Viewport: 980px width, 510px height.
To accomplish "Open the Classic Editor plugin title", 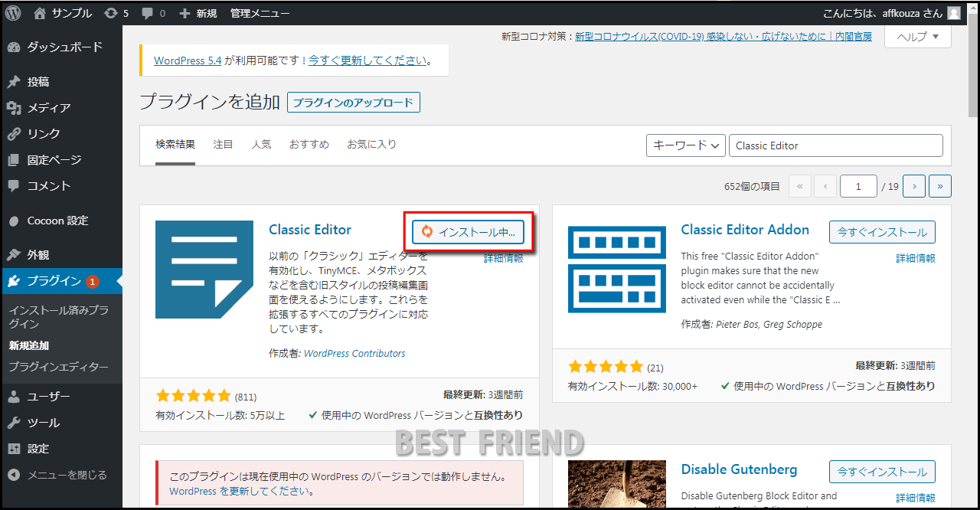I will tap(310, 230).
